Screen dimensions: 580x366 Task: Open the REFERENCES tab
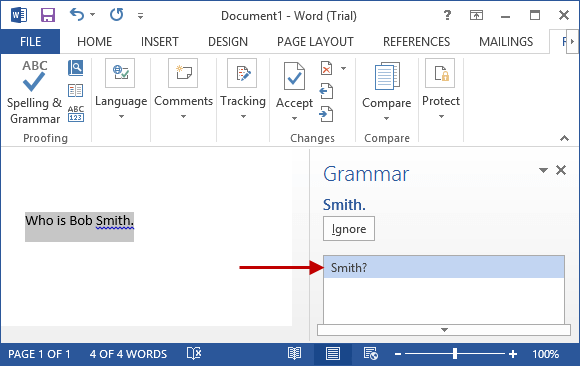coord(417,41)
